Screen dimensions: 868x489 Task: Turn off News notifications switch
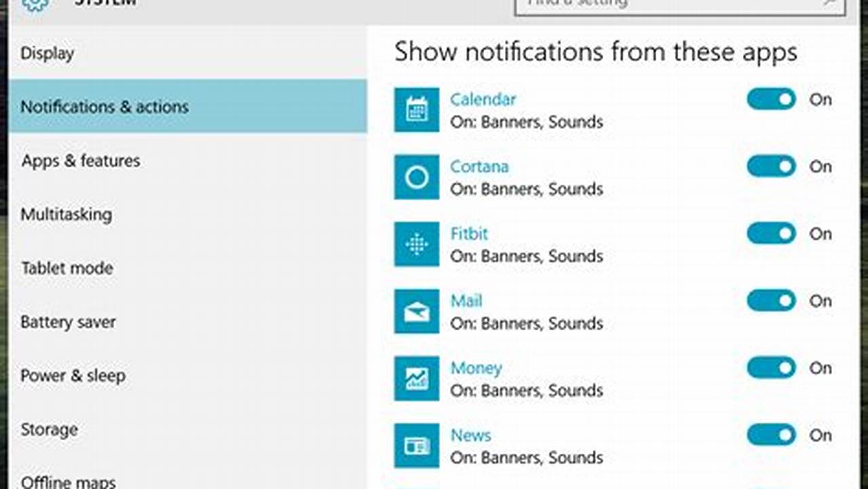(x=772, y=435)
